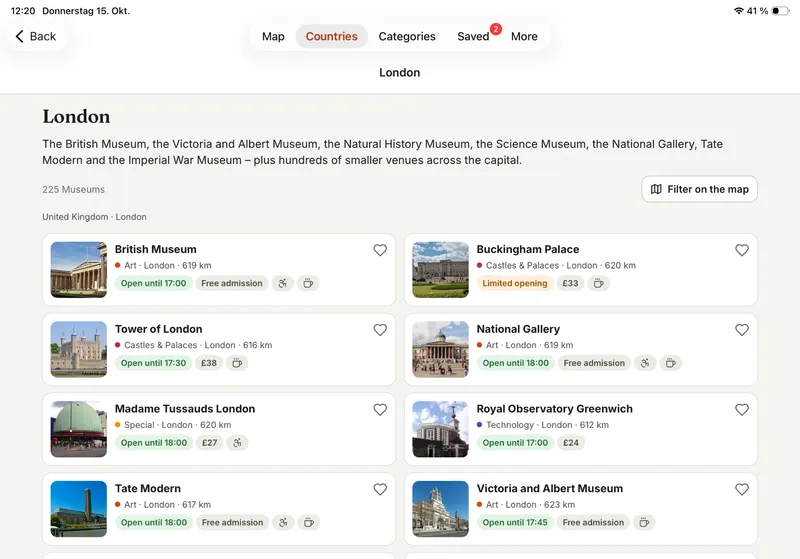Save Tower of London via heart icon

click(380, 330)
